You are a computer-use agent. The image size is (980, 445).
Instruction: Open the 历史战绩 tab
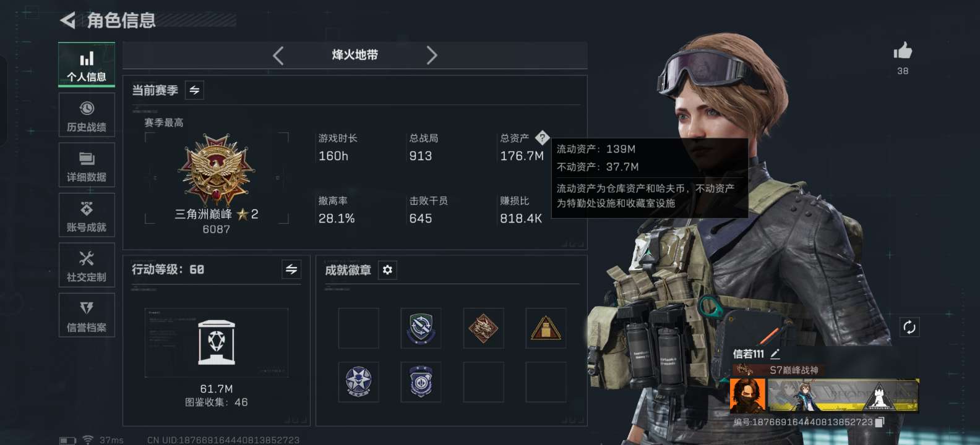coord(87,115)
